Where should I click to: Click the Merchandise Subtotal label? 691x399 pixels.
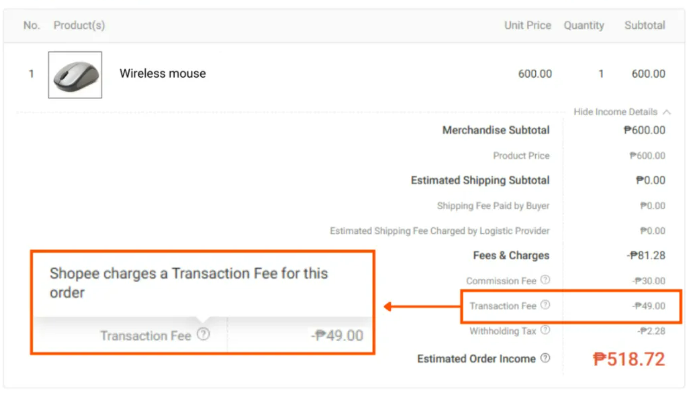coord(496,130)
